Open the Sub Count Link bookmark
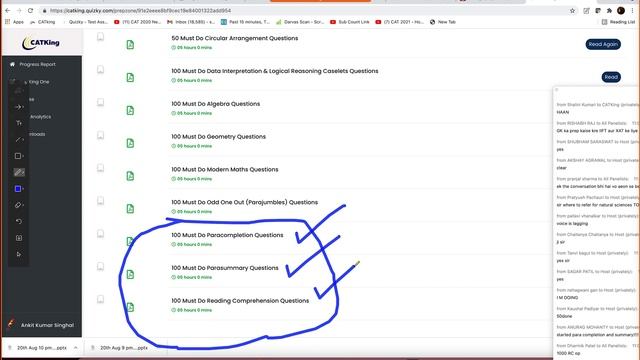 click(350, 22)
